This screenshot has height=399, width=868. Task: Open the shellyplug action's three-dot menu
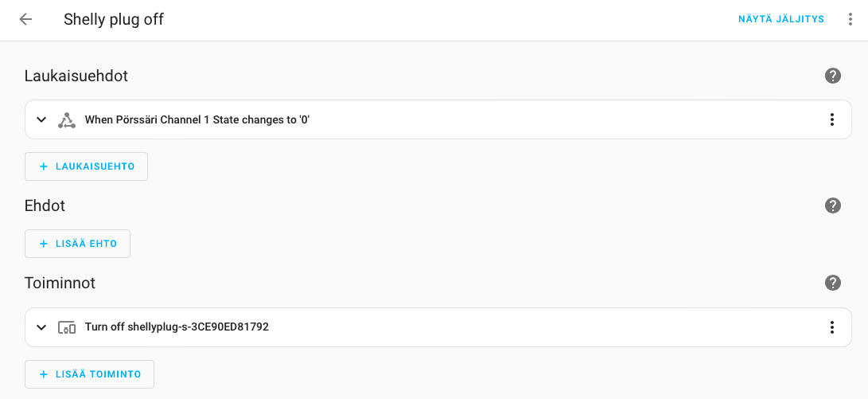pos(832,327)
